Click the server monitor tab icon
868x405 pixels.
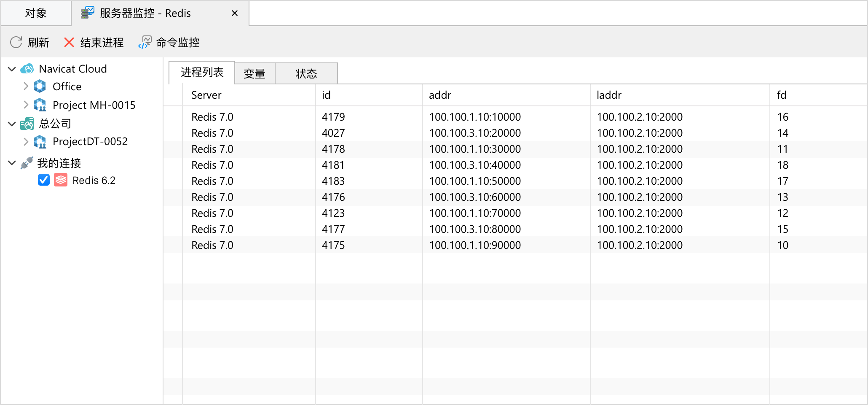click(x=88, y=13)
